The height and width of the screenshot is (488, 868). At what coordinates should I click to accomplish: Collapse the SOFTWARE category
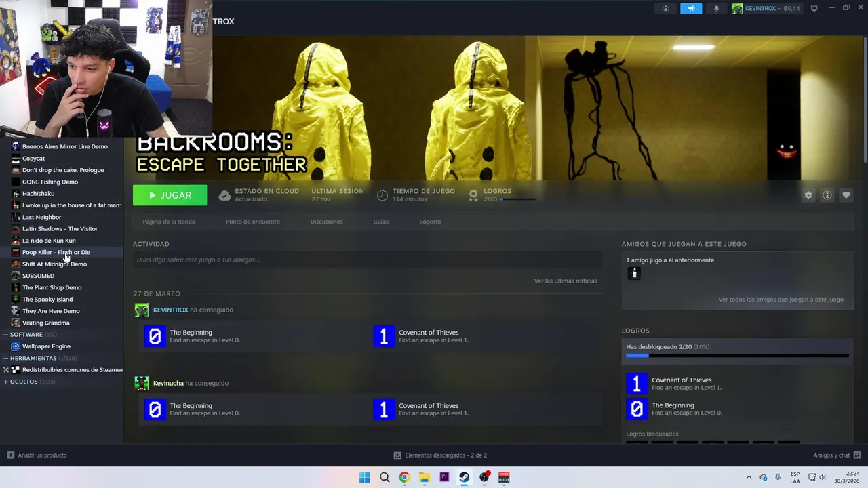(6, 335)
